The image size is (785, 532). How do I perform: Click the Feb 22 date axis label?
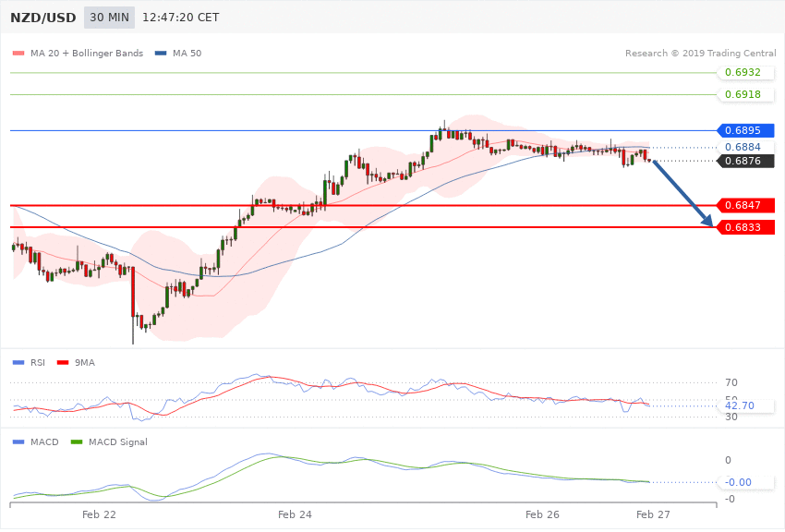click(x=99, y=514)
